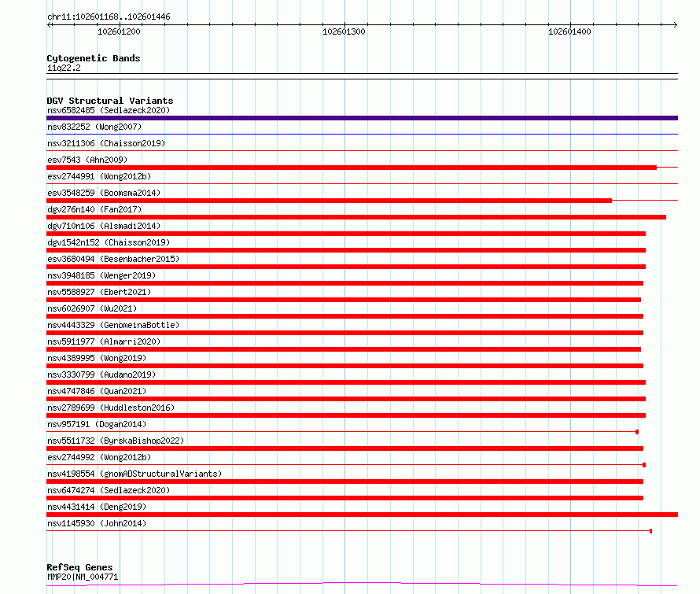This screenshot has width=700, height=594.
Task: Click the red bar under nsv4431414 (Deng2019)
Action: (x=362, y=515)
